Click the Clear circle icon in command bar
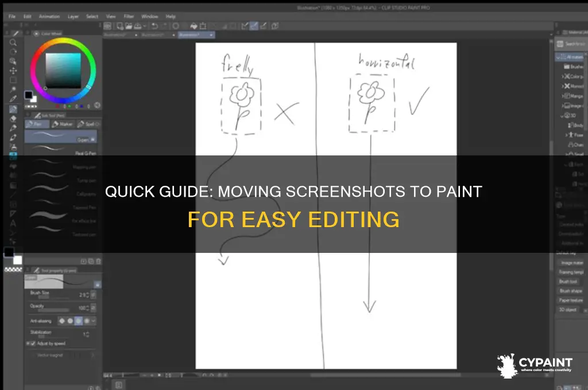This screenshot has height=390, width=588. click(x=176, y=26)
